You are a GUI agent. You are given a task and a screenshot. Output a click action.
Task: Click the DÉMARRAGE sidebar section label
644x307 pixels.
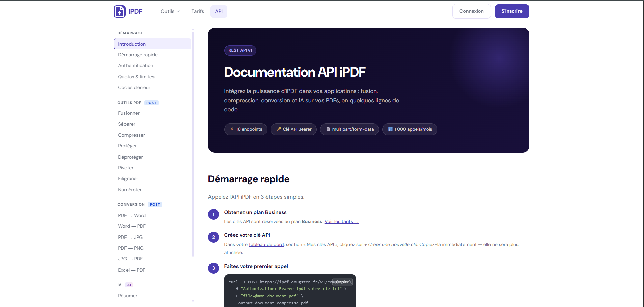point(130,33)
